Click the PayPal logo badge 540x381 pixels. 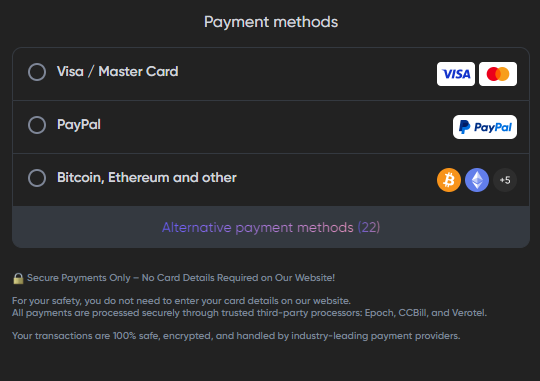point(485,127)
